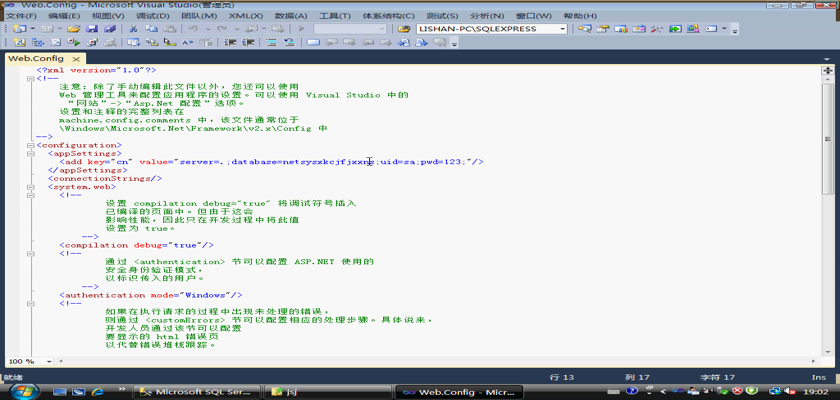Click the <connectionStrings/> line text
840x400 pixels.
[105, 178]
